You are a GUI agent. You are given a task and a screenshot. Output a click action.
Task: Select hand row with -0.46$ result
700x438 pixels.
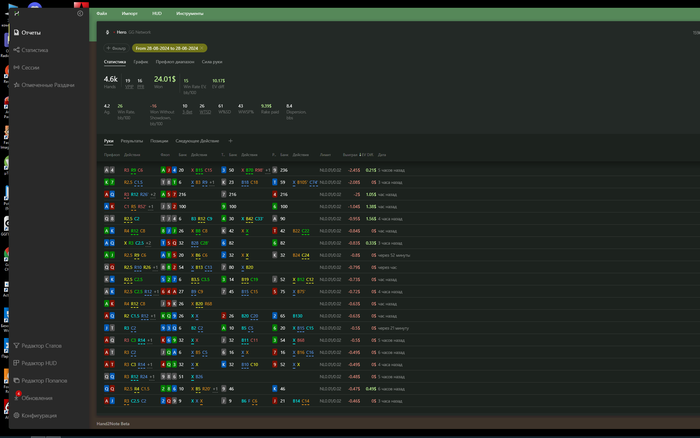click(397, 400)
